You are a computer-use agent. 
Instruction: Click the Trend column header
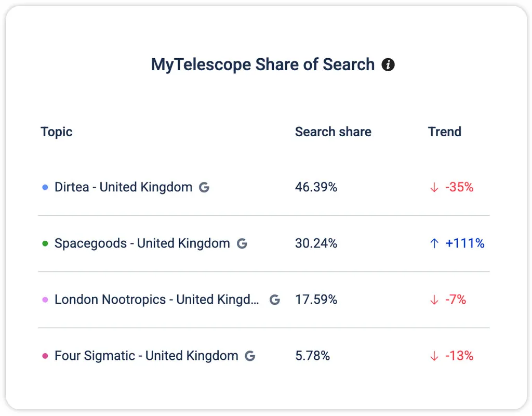click(444, 132)
